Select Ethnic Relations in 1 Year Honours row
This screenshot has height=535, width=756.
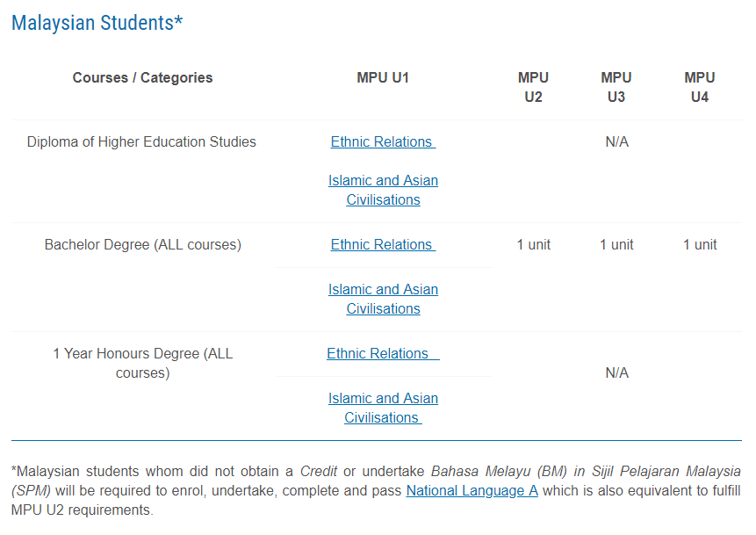pos(383,354)
